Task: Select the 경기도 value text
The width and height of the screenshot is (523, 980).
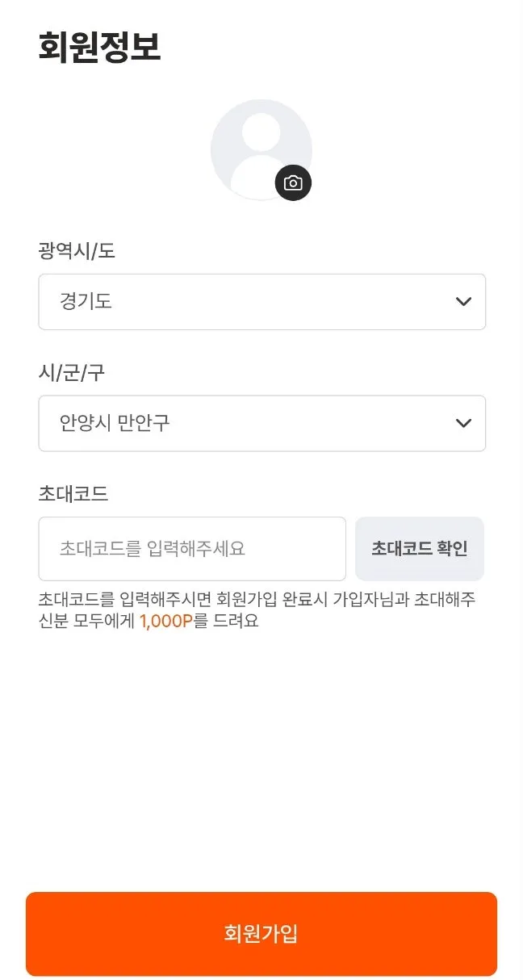Action: [x=86, y=302]
